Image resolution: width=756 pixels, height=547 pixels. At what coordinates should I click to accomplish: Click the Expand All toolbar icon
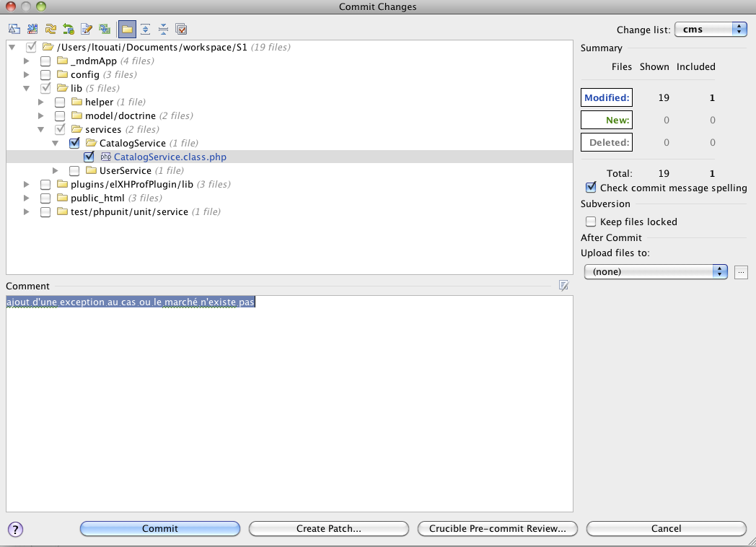[145, 29]
